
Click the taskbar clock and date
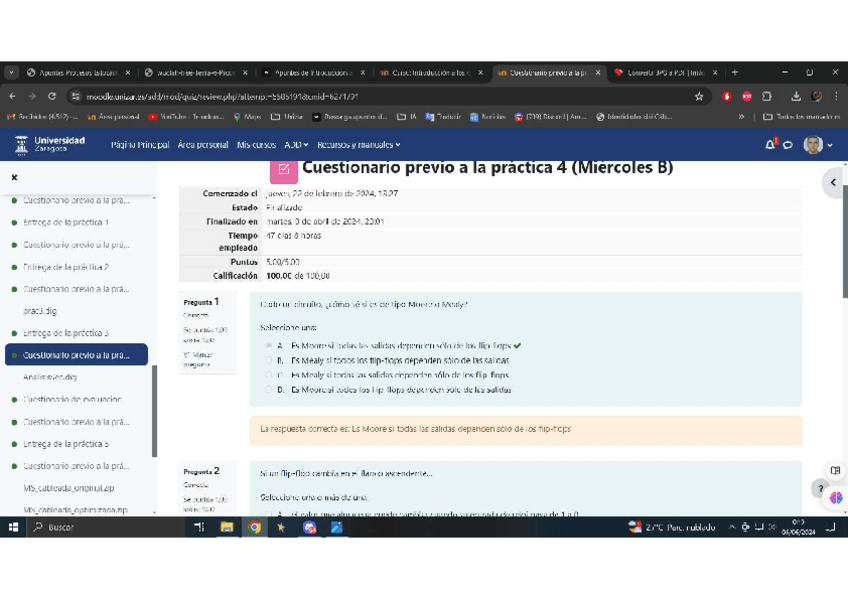point(798,527)
